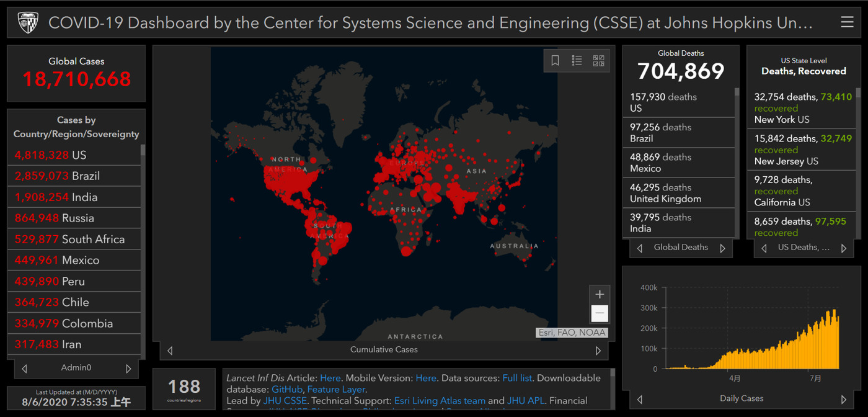The height and width of the screenshot is (417, 868).
Task: Select Iran row with 317,483 cases
Action: coord(74,344)
